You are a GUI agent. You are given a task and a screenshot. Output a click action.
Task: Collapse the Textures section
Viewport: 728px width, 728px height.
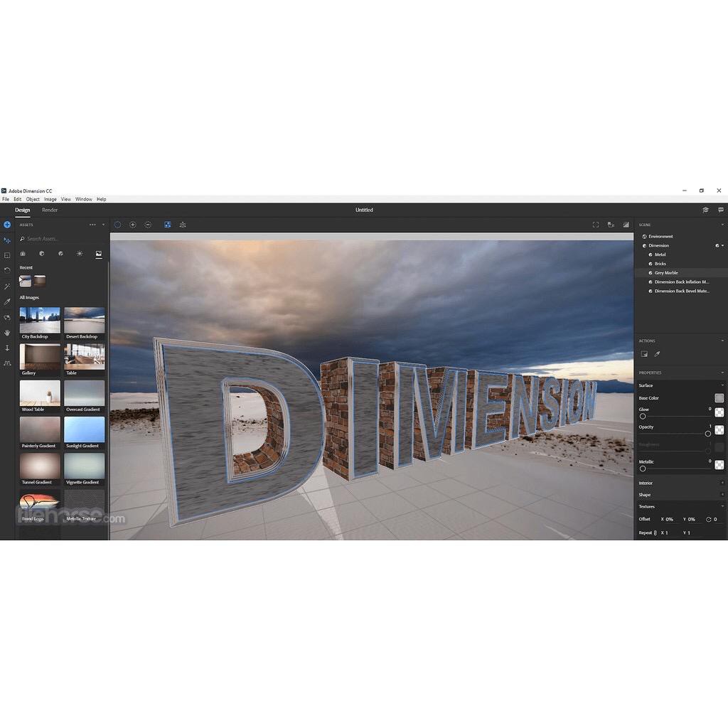click(x=722, y=506)
